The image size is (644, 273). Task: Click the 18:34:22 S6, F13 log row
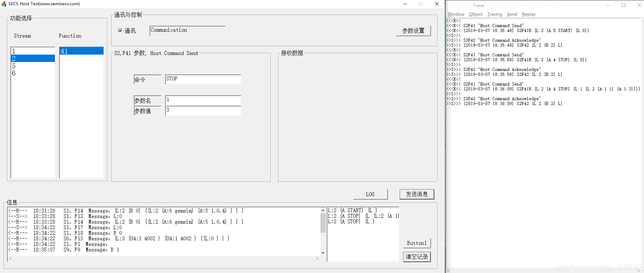tap(119, 239)
